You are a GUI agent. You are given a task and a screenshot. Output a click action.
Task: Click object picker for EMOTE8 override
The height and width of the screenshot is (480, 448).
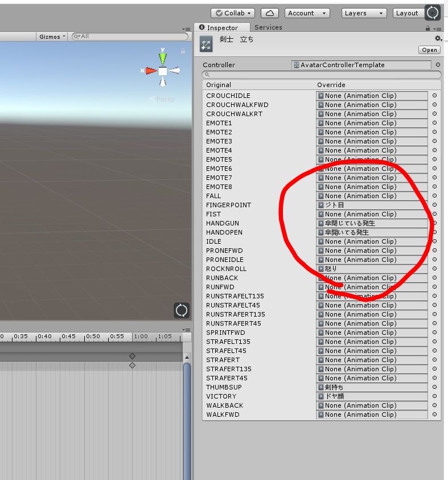434,186
